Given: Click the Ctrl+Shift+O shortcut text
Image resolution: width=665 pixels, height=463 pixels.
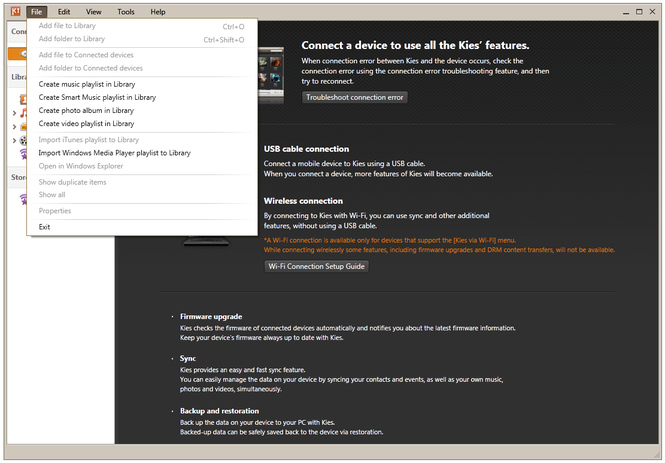Looking at the screenshot, I should (x=224, y=40).
